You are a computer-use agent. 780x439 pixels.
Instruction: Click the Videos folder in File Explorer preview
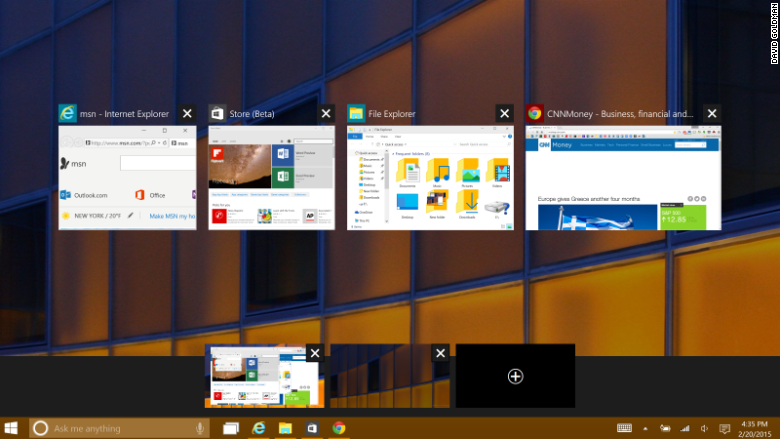[x=498, y=173]
